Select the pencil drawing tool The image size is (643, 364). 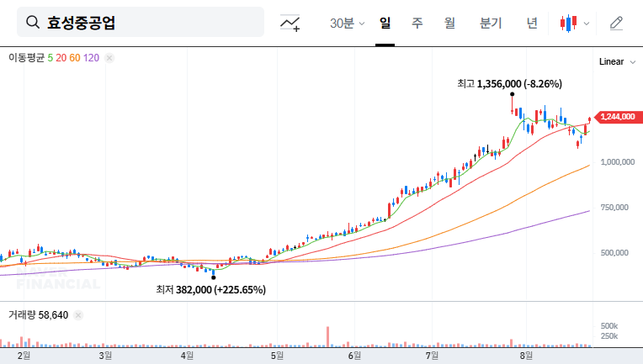pos(616,24)
